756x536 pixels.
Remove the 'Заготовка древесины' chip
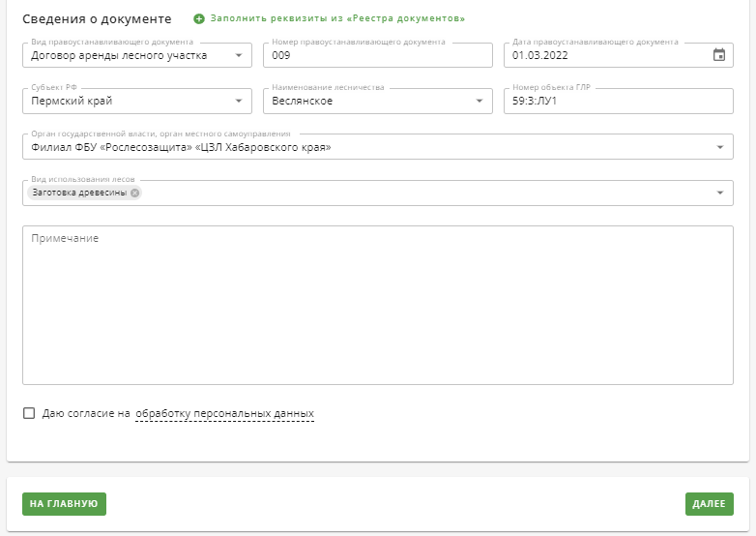[135, 193]
